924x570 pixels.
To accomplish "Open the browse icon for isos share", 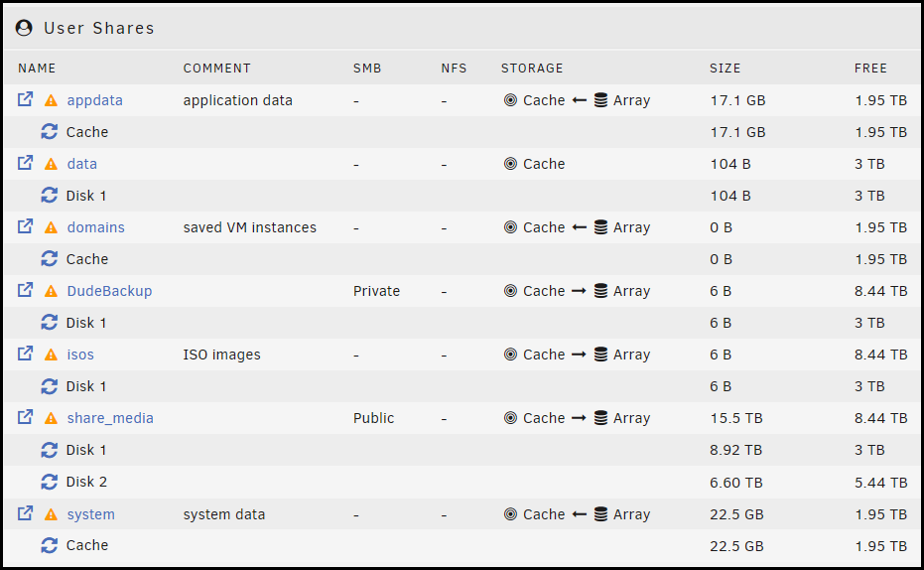I will 25,354.
